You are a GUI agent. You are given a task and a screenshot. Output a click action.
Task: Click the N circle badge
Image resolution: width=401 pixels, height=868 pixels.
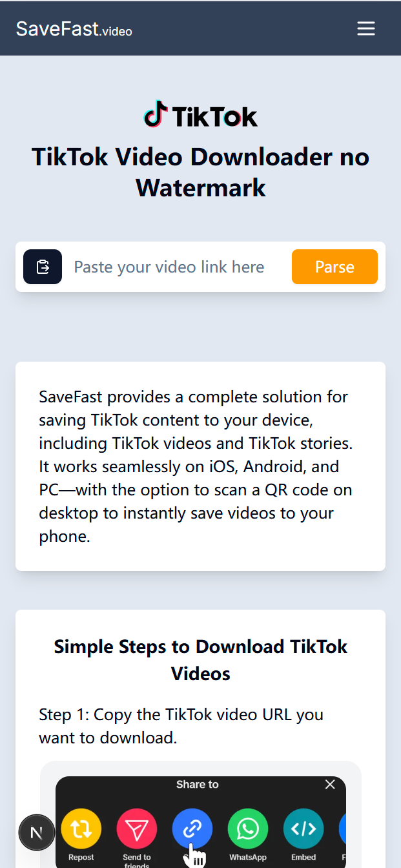click(37, 832)
